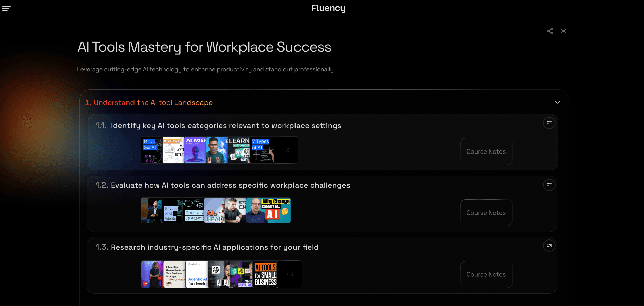Open the 'AI Tools for Small Business' thumbnail
This screenshot has width=644, height=306.
click(265, 274)
